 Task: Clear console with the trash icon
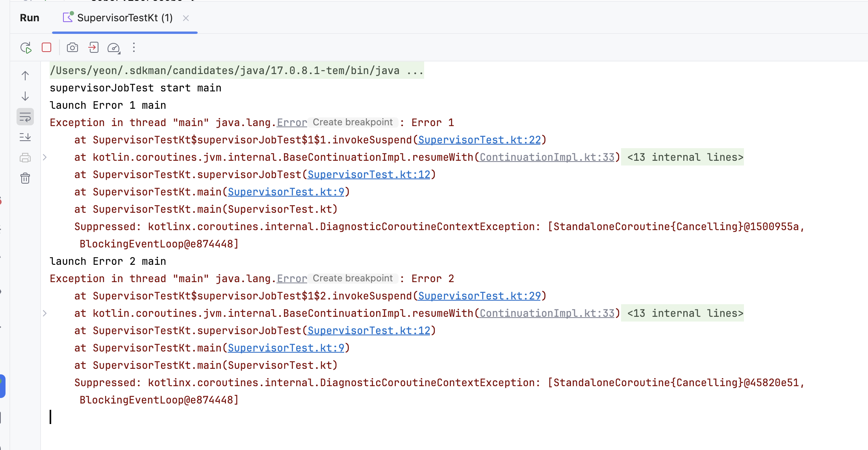25,179
